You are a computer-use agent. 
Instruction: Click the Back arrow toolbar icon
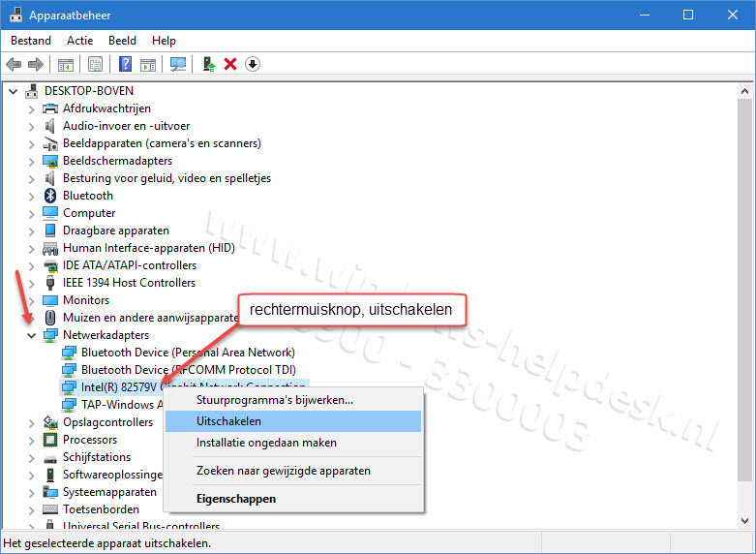click(x=14, y=64)
